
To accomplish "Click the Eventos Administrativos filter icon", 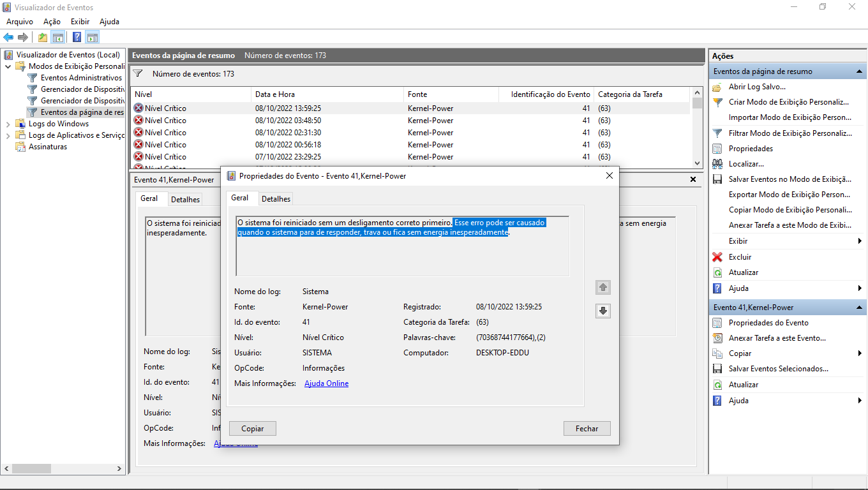I will point(32,78).
